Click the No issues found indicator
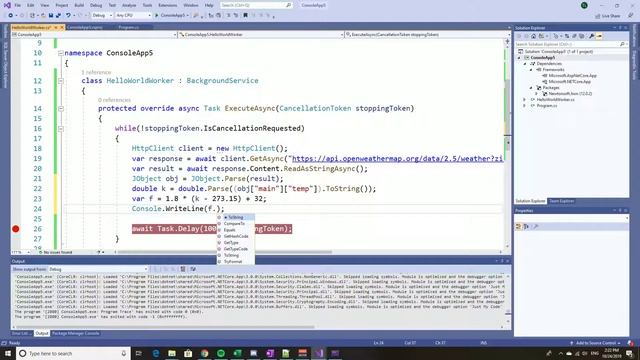 [55, 252]
